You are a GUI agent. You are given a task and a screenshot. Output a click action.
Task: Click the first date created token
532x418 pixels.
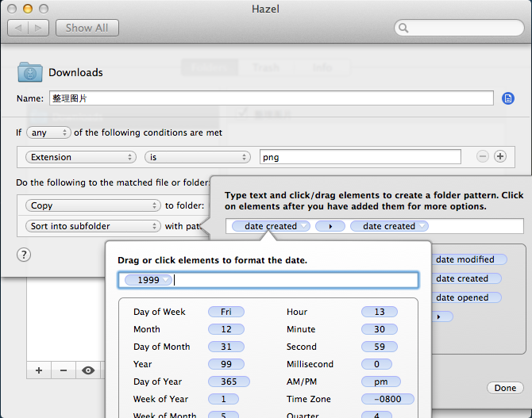(271, 226)
